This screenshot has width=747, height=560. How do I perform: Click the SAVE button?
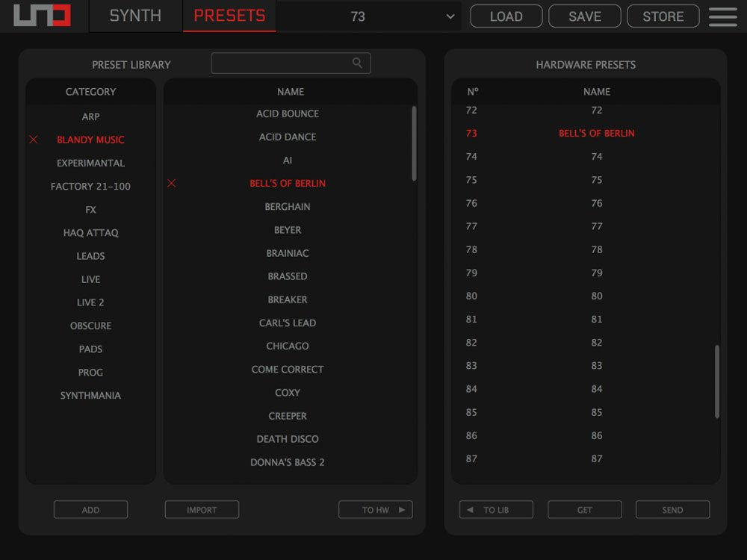(x=584, y=16)
